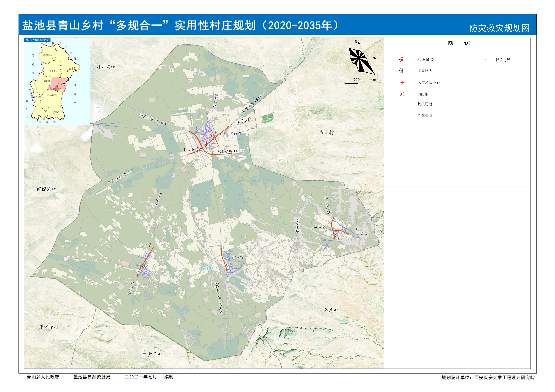The width and height of the screenshot is (555, 392).
Task: Click the 方山村 village label
Action: coord(326,132)
